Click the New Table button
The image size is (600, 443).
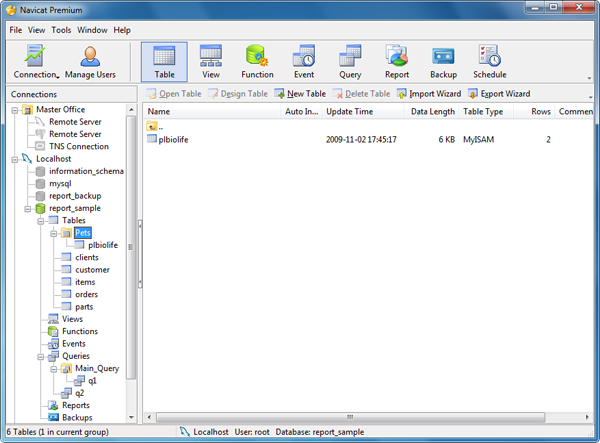[x=300, y=94]
